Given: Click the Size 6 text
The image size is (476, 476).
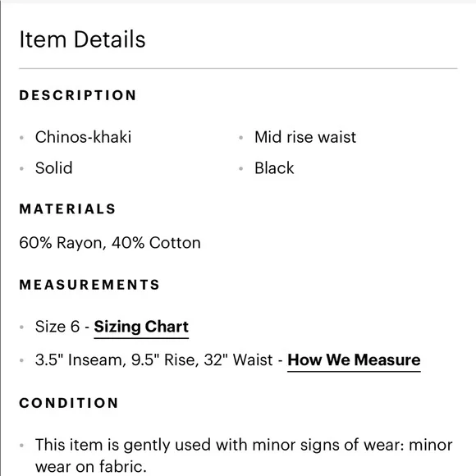Looking at the screenshot, I should 57,327.
